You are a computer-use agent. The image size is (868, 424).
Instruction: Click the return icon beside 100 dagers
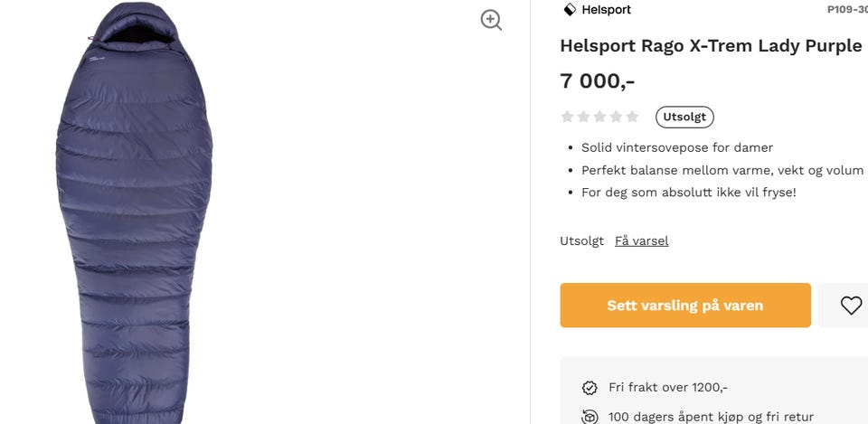click(x=590, y=417)
